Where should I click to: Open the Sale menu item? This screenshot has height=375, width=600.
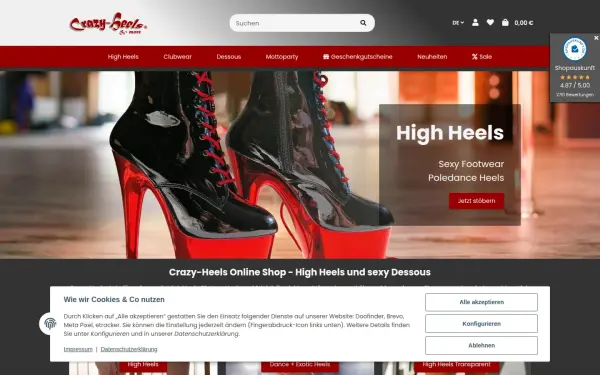coord(482,57)
